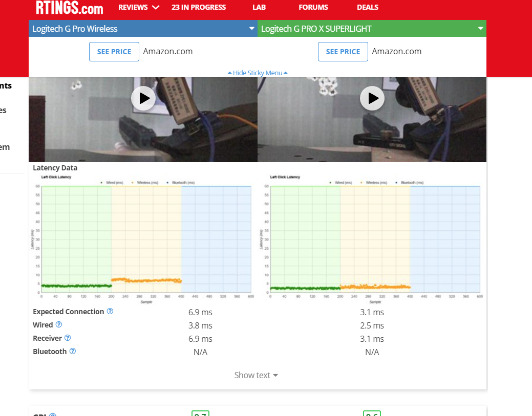Select the Bluetooth row label
532x416 pixels.
point(50,352)
